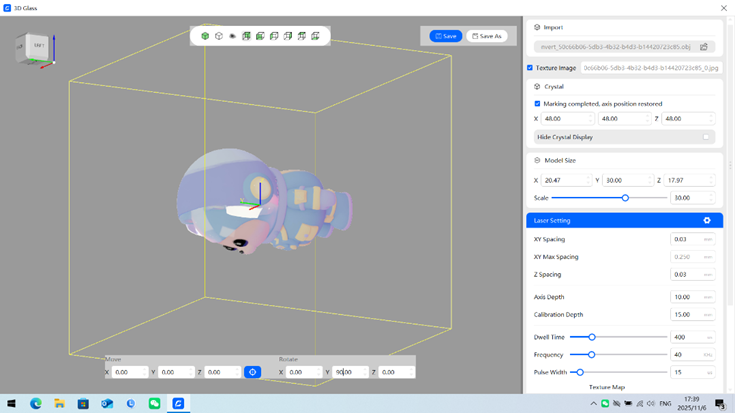Click the import file browse icon
This screenshot has height=413, width=735.
pos(704,47)
